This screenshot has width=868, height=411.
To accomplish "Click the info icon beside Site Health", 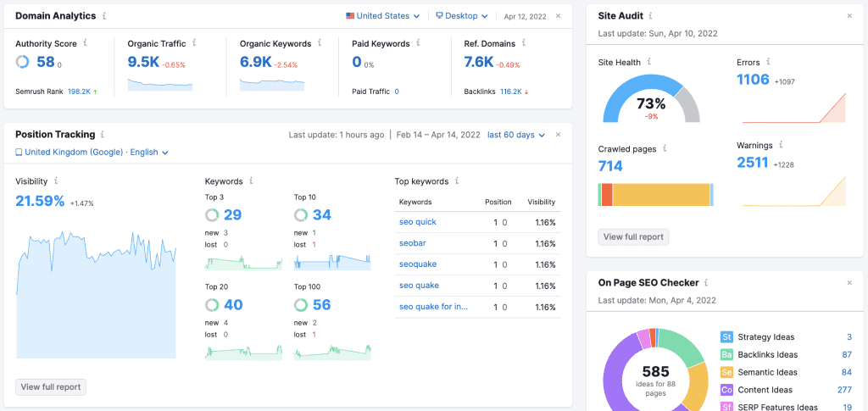I will click(x=648, y=62).
